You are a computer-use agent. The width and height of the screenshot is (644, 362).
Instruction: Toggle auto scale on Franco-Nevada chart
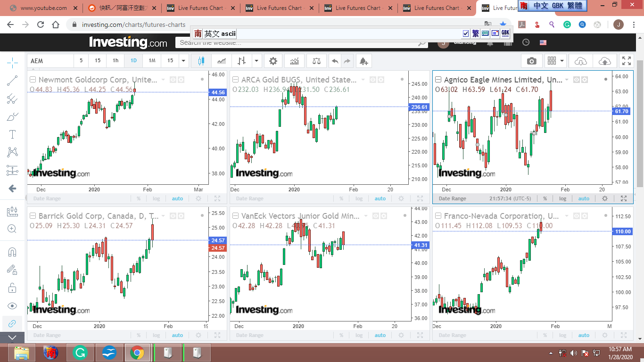pos(584,335)
